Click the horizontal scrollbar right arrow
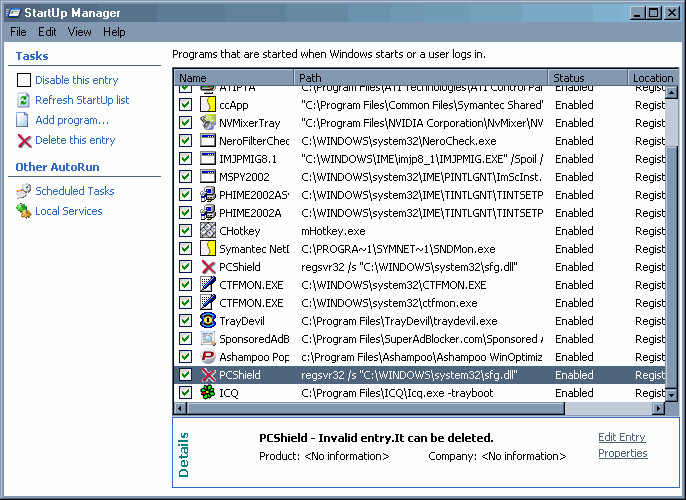This screenshot has width=686, height=500. (658, 409)
